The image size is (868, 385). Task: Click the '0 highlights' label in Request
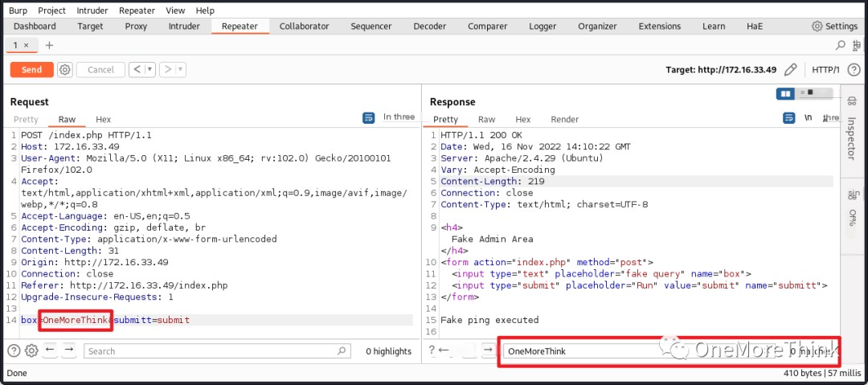pos(389,350)
